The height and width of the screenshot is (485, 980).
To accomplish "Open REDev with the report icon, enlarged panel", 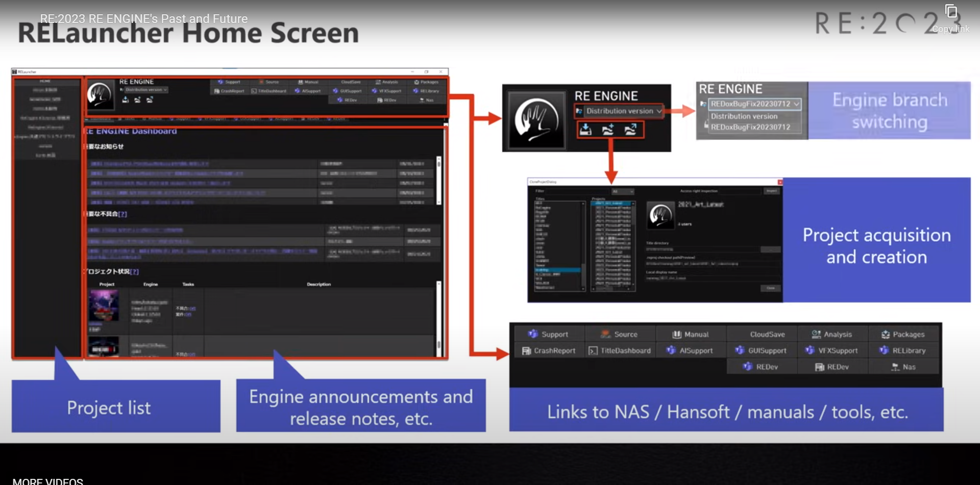I will pyautogui.click(x=832, y=367).
